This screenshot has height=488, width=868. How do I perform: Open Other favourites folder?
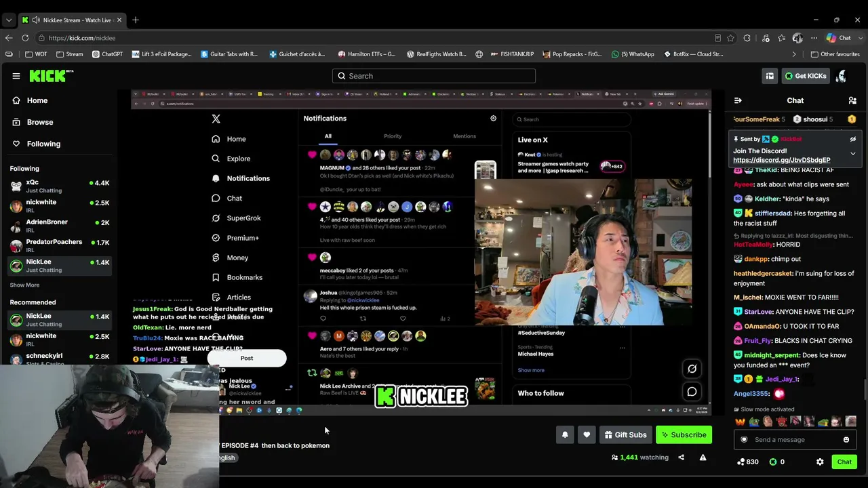tap(835, 54)
